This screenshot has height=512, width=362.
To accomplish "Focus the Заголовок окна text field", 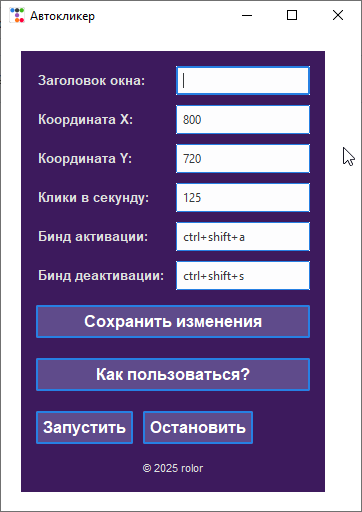I will (243, 81).
